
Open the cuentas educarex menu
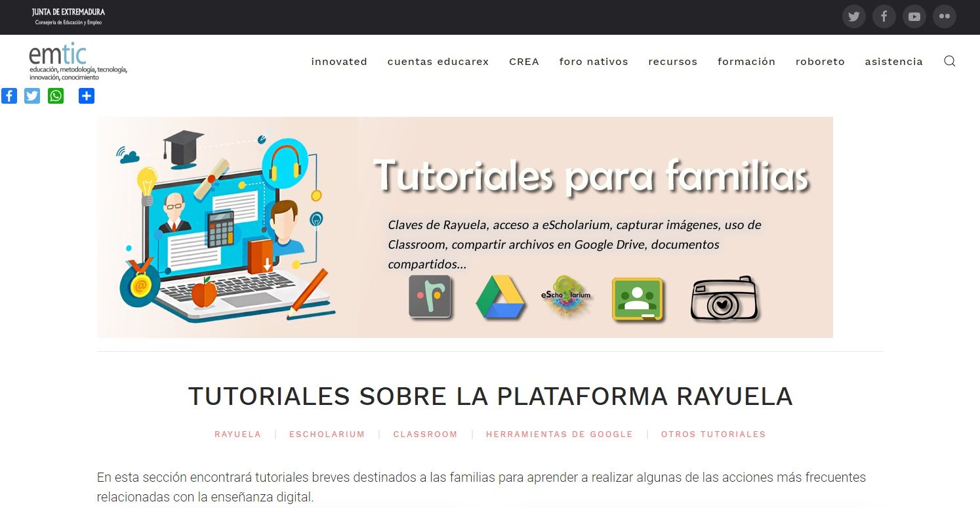(x=438, y=62)
